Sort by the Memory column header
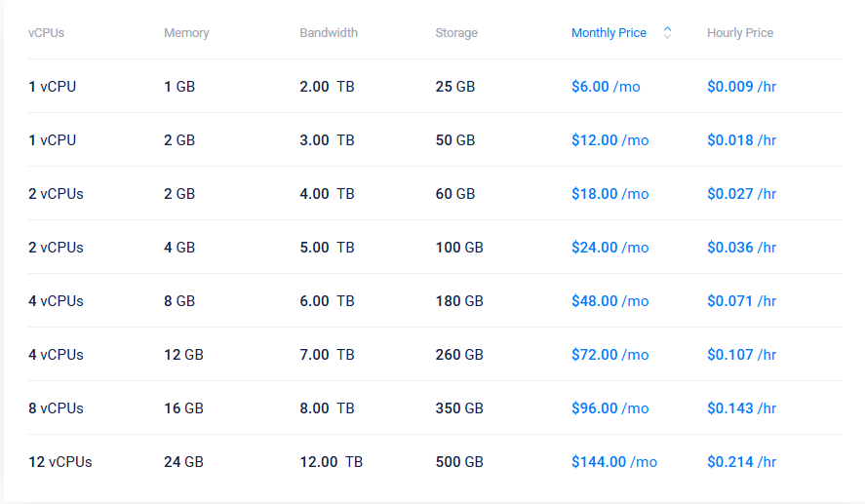Viewport: 865px width, 504px height. point(186,33)
